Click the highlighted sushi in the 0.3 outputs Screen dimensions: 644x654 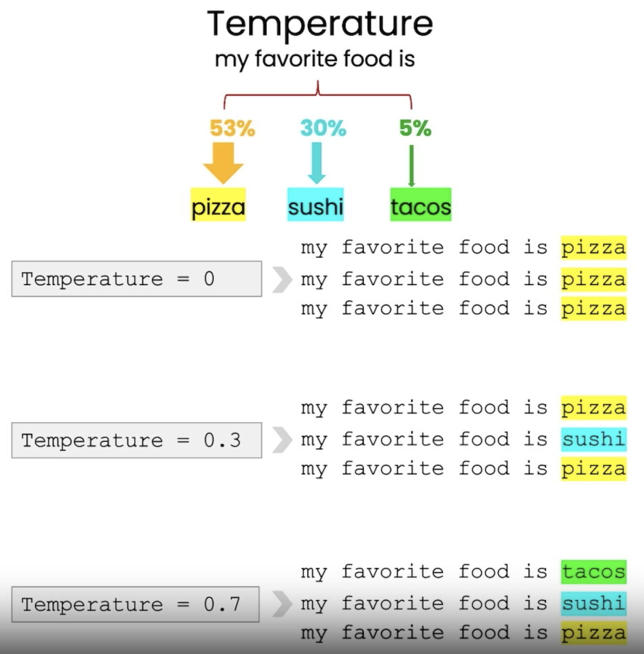click(x=593, y=439)
